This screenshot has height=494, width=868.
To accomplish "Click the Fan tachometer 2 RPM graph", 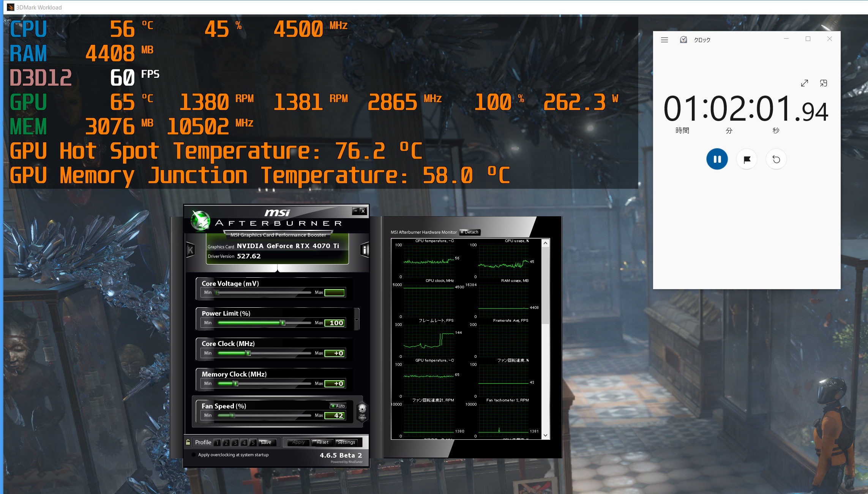I will point(503,420).
